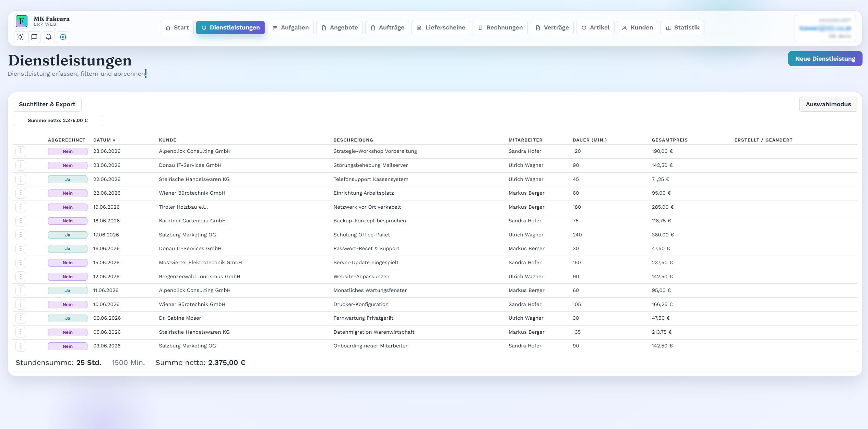The height and width of the screenshot is (429, 868).
Task: Sort by the Abgerechnet column header
Action: (67, 140)
